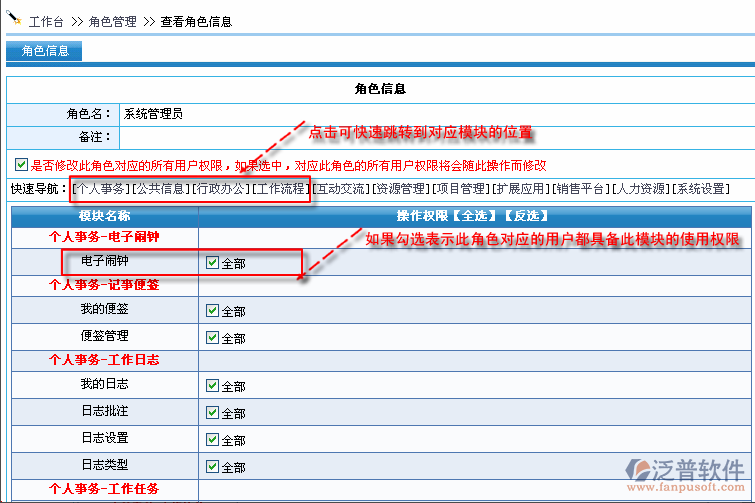The image size is (755, 503).
Task: Open the 角色管理 breadcrumb link
Action: click(x=112, y=21)
